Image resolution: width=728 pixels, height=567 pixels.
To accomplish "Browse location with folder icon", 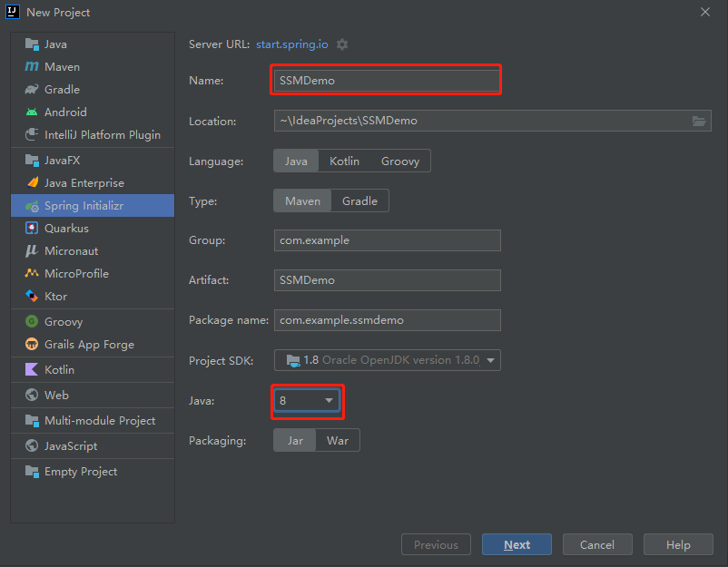I will click(699, 121).
